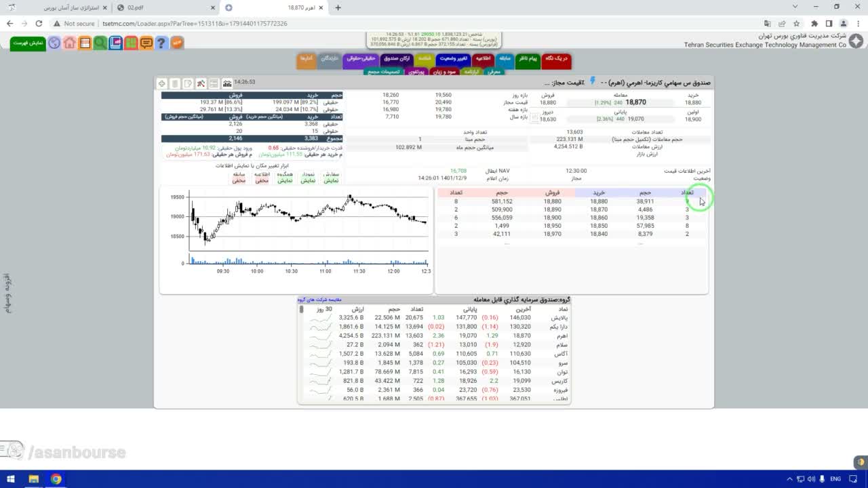
Task: Click the bar-chart icon next to 14:26:53
Action: pyautogui.click(x=226, y=83)
